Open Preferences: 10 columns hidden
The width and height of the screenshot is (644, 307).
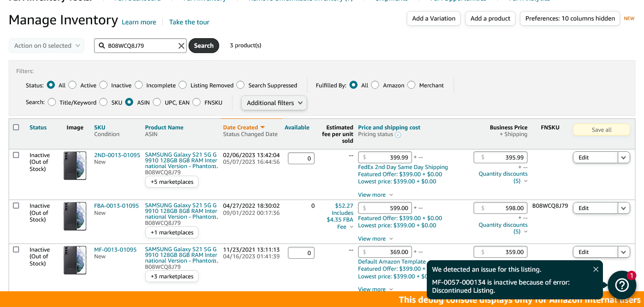point(570,19)
